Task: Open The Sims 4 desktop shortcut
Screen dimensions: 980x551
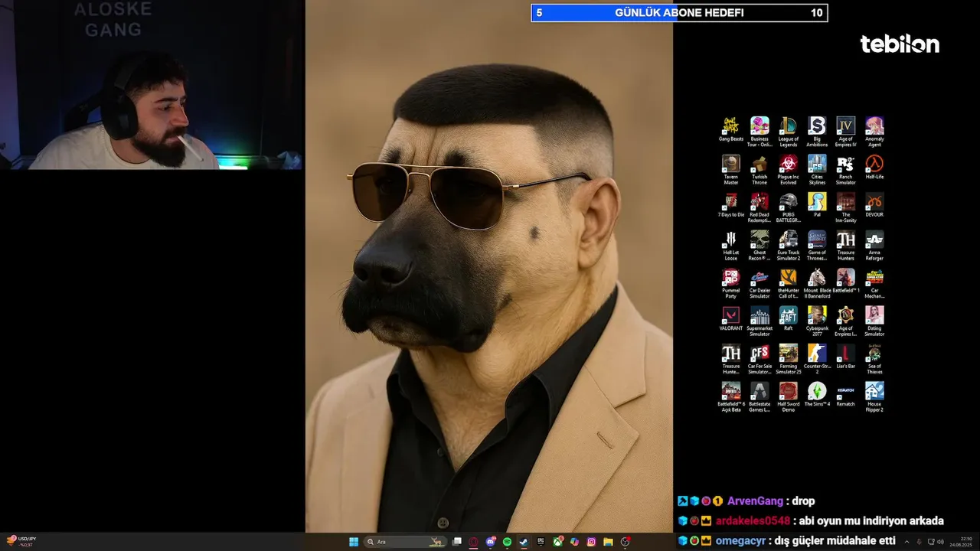Action: tap(817, 394)
